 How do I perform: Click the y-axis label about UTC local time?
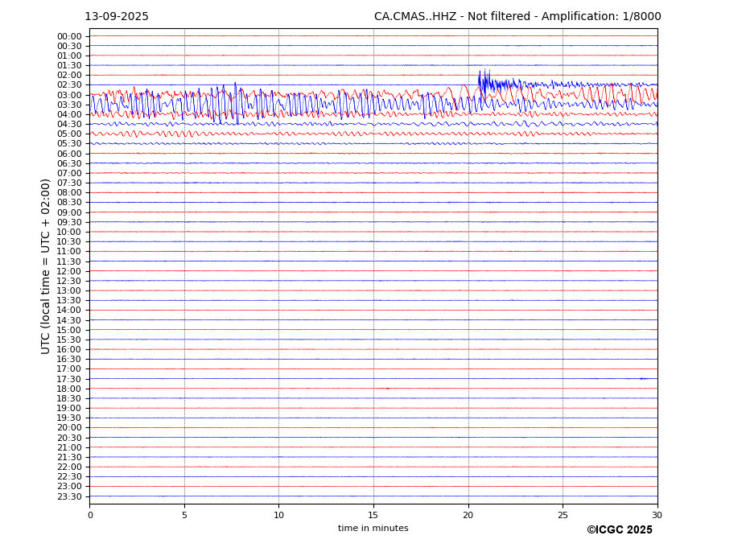[x=45, y=266]
